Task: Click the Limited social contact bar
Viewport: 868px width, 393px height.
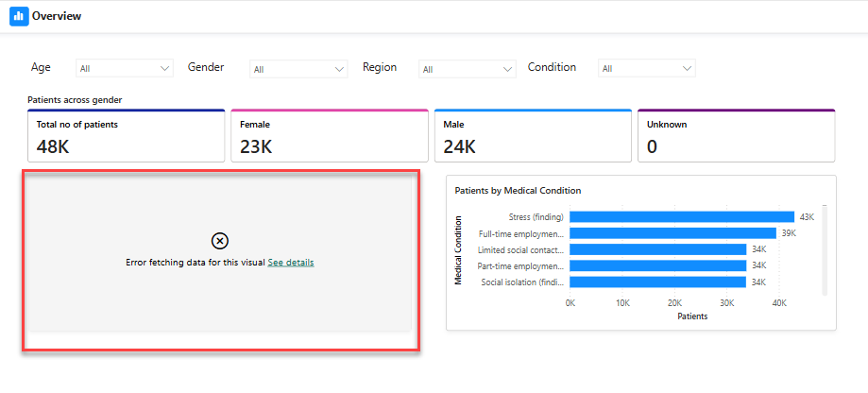Action: pyautogui.click(x=657, y=249)
